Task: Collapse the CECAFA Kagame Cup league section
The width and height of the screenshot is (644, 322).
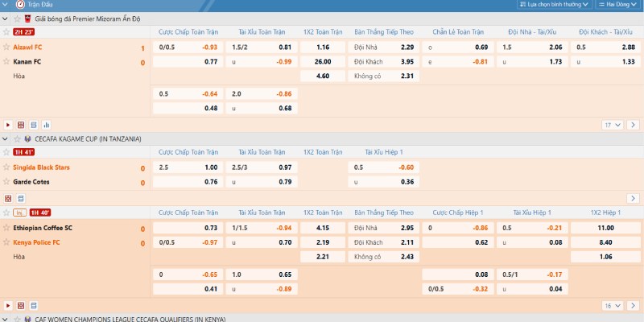Action: 6,139
